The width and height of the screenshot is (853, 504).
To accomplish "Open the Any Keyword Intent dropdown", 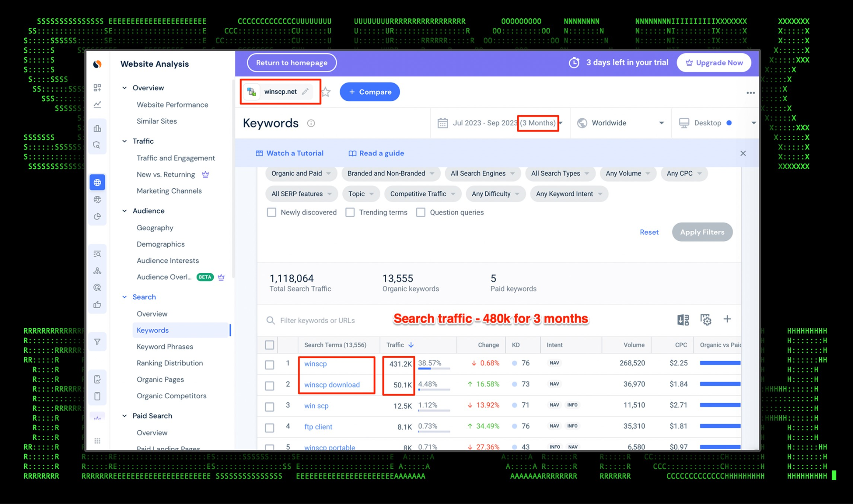I will [569, 194].
